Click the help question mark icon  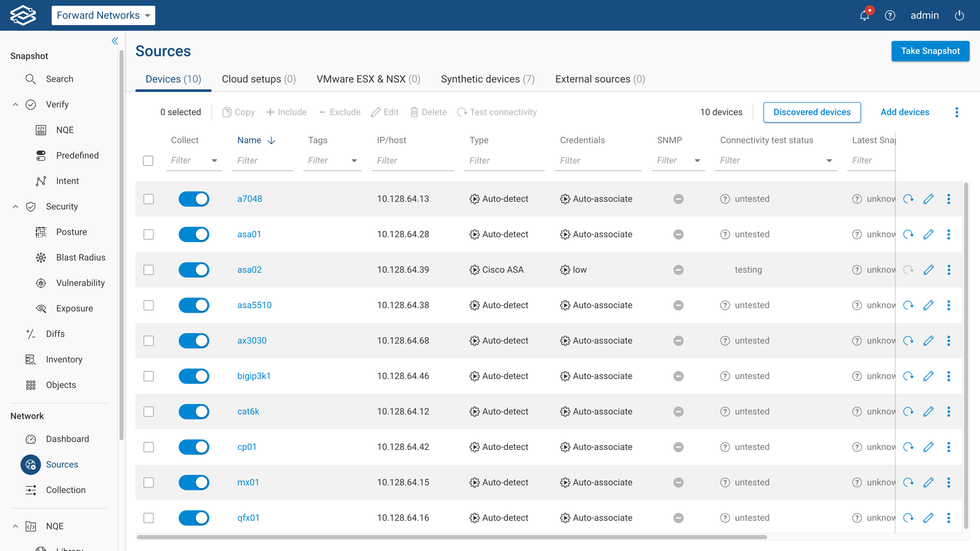(890, 15)
